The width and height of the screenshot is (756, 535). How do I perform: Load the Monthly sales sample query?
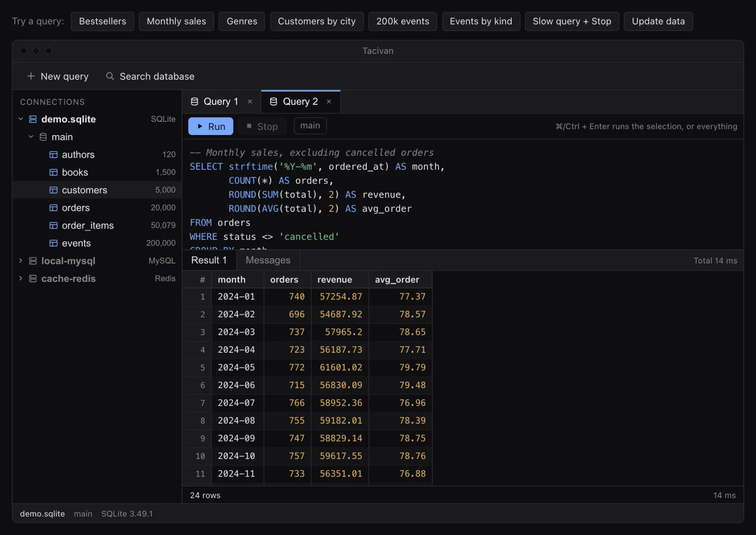[x=176, y=21]
